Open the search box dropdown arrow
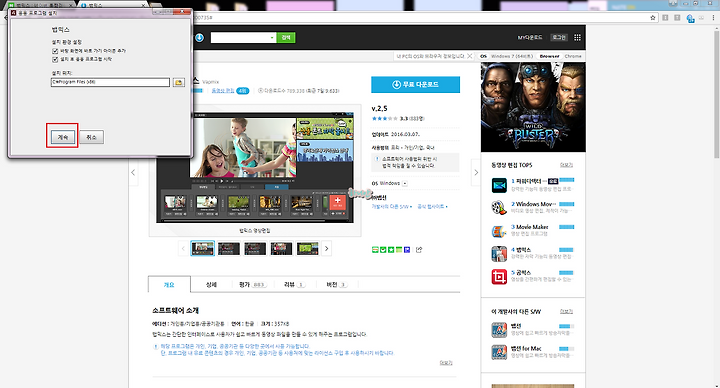720x388 pixels. [x=272, y=38]
